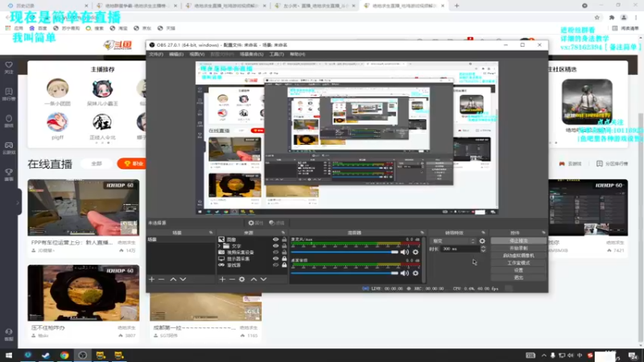The width and height of the screenshot is (644, 362).
Task: Open OBS 帮助(H) menu
Action: (297, 54)
